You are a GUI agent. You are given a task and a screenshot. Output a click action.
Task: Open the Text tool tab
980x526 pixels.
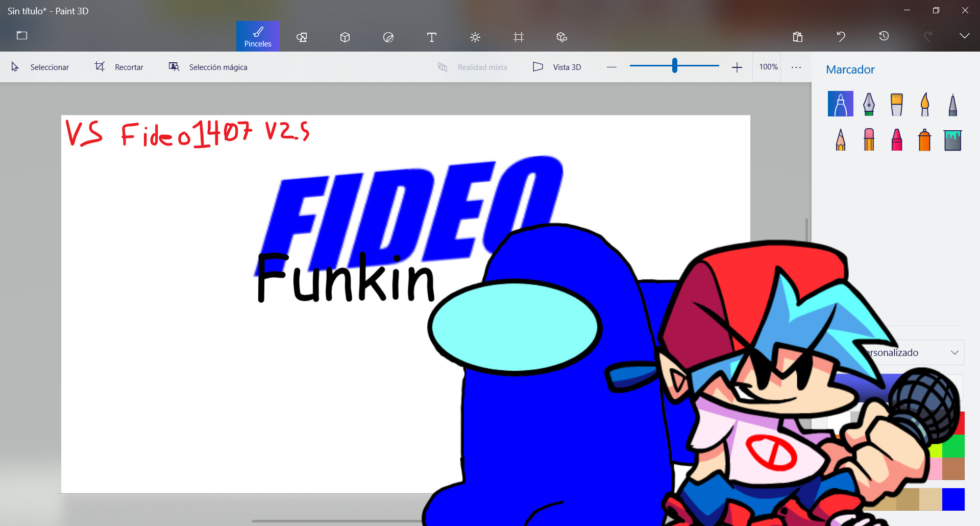[432, 37]
